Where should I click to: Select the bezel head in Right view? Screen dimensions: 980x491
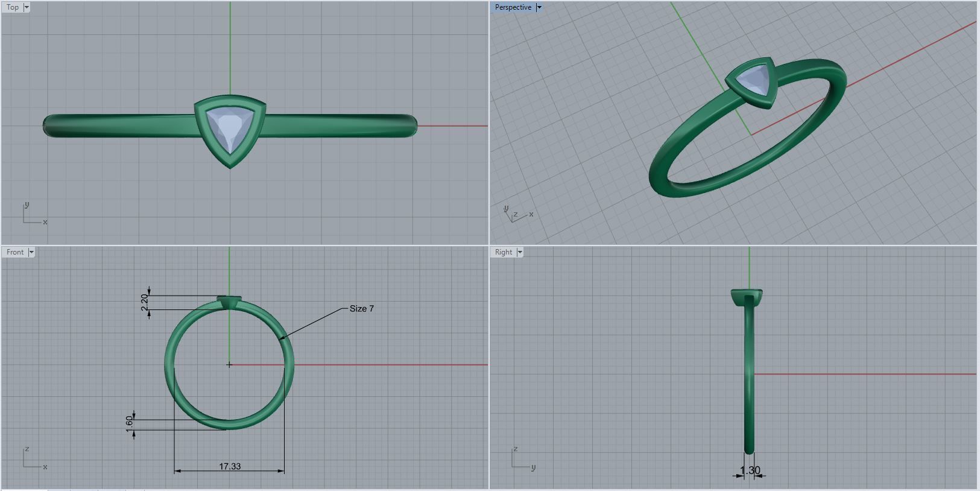pyautogui.click(x=747, y=297)
